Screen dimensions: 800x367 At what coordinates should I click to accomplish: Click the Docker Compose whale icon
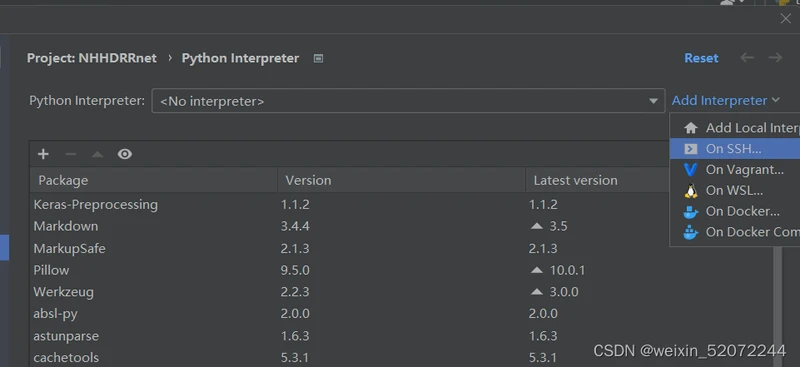point(690,232)
